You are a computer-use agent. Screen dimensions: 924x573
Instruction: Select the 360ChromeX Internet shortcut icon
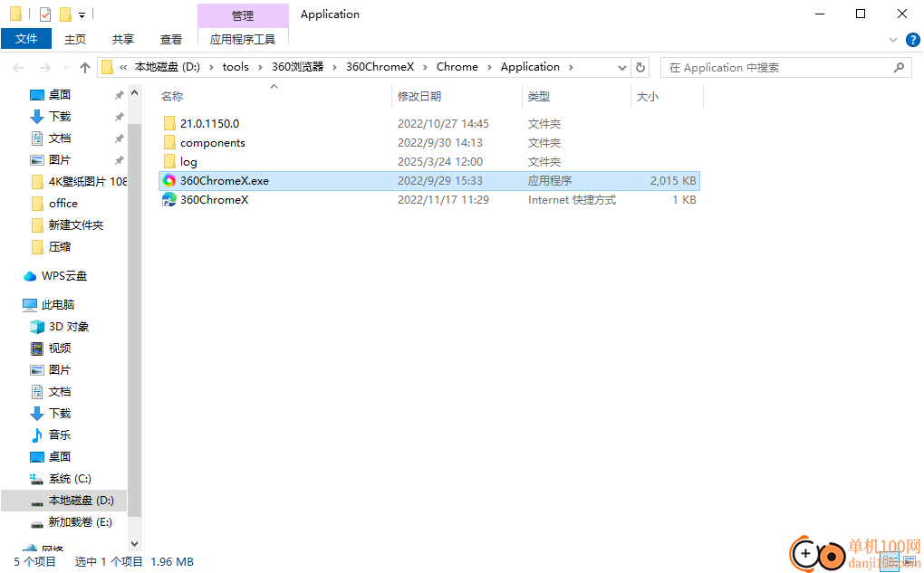169,200
